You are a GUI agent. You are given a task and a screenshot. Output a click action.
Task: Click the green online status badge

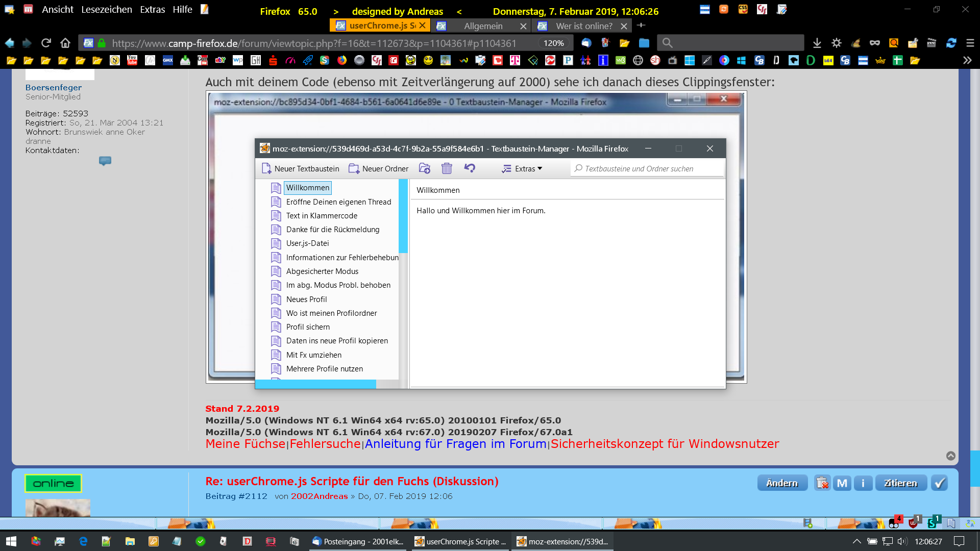coord(53,483)
